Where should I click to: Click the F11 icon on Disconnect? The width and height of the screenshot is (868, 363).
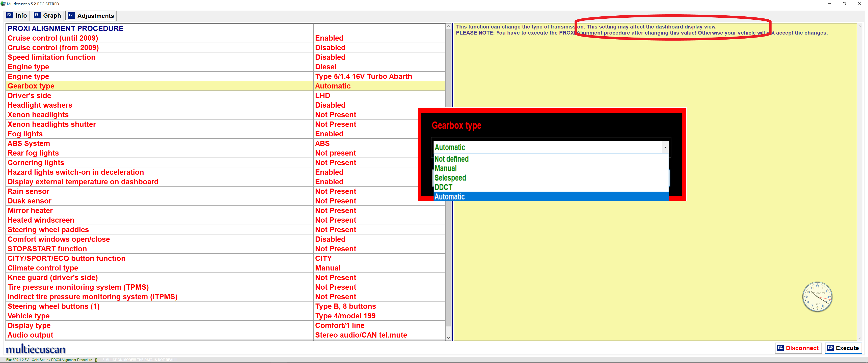click(x=780, y=348)
